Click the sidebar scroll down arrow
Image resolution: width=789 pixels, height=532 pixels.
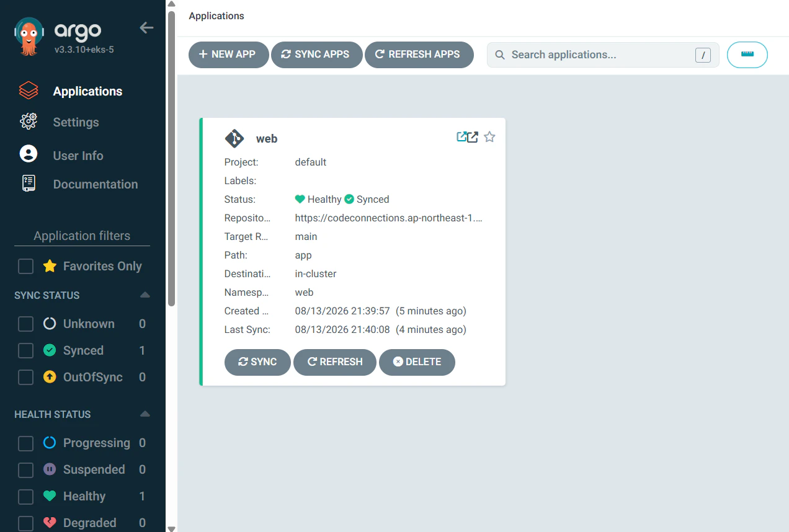pyautogui.click(x=172, y=528)
